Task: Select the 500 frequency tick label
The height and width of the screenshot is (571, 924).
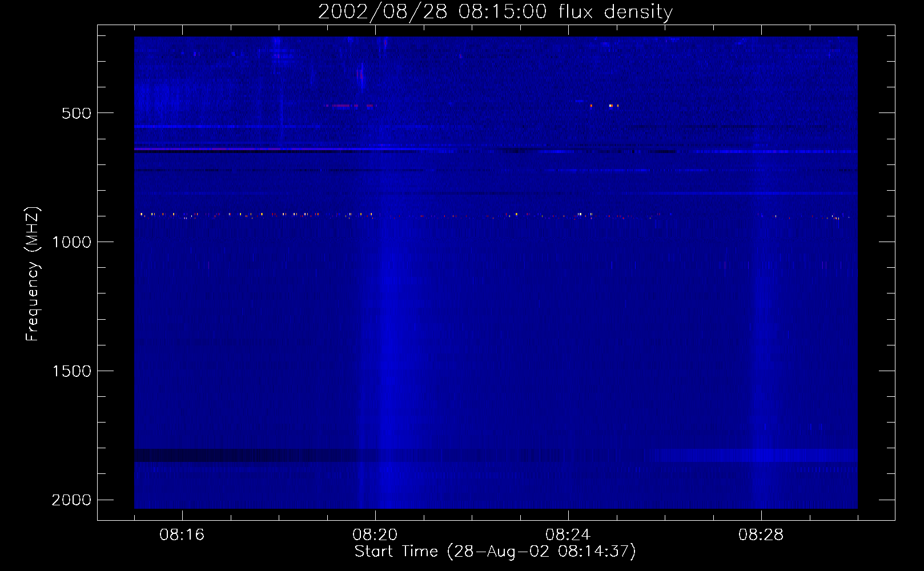Action: (77, 113)
